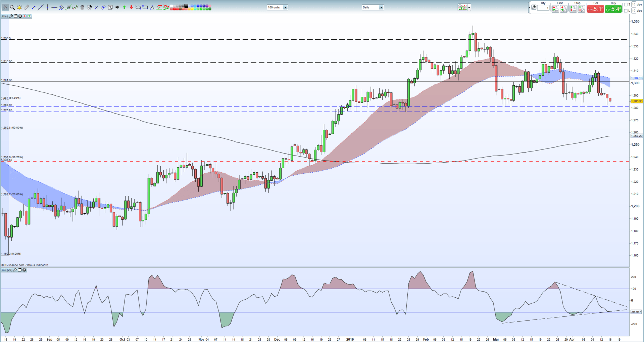Pick the black color swatch
This screenshot has height=342, width=644.
tap(186, 6)
